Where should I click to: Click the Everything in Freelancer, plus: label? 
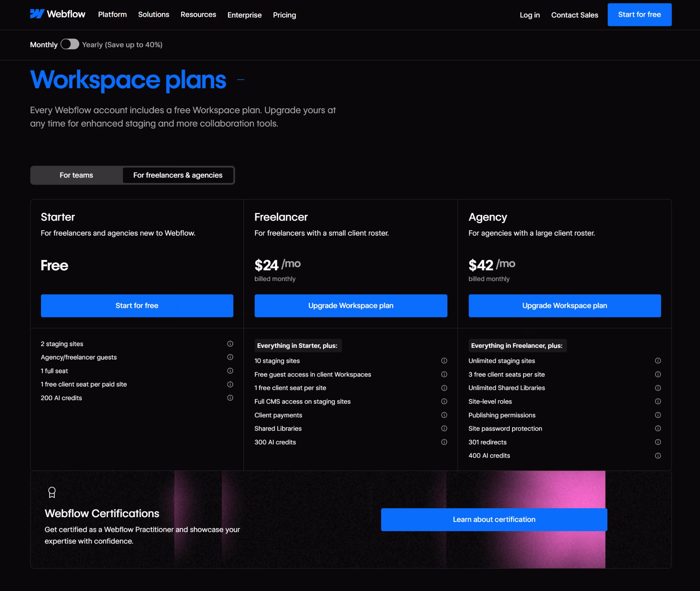517,345
